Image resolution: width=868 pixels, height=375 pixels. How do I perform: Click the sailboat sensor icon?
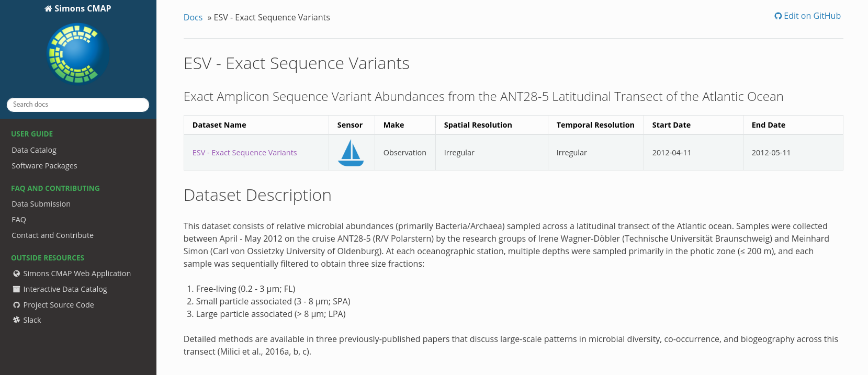[351, 153]
